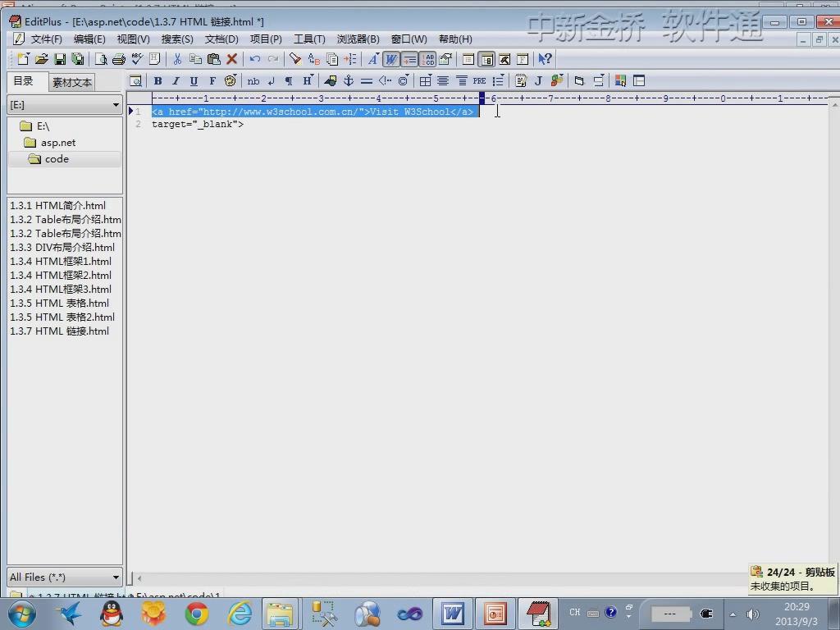
Task: Open file 1.3.7 HTML 链接.html
Action: (x=59, y=331)
